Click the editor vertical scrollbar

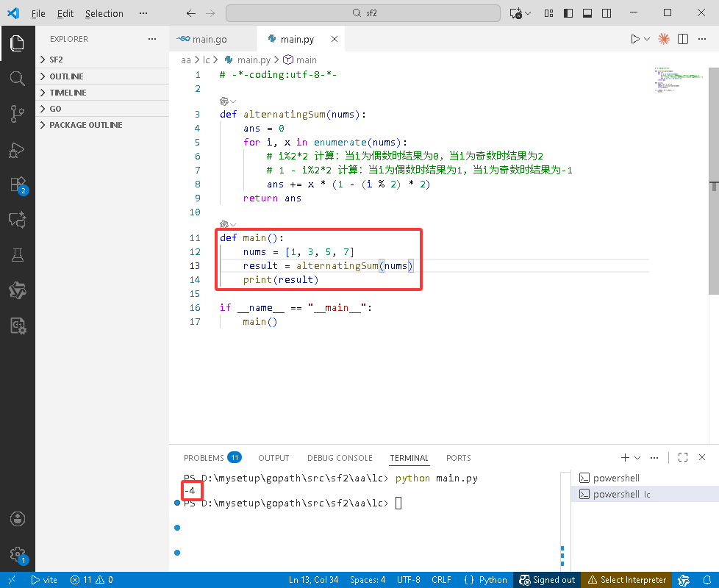714,182
